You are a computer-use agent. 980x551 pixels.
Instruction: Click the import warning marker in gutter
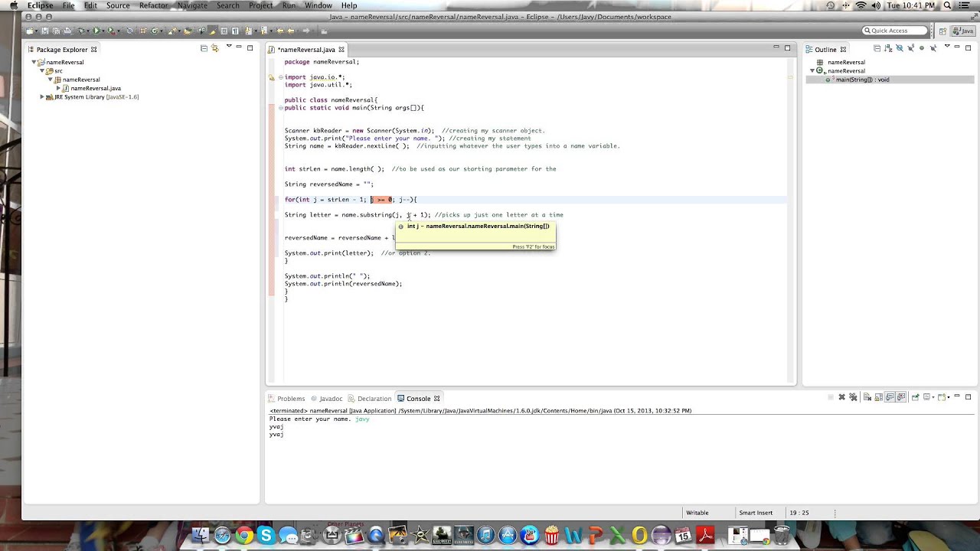tap(271, 77)
